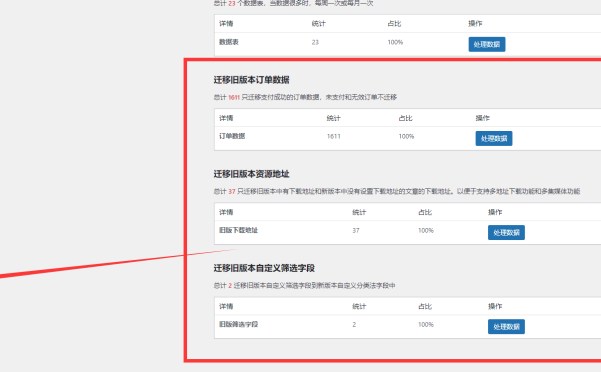This screenshot has height=372, width=601.
Task: Click description text beginning 总计 37
Action: [x=397, y=192]
